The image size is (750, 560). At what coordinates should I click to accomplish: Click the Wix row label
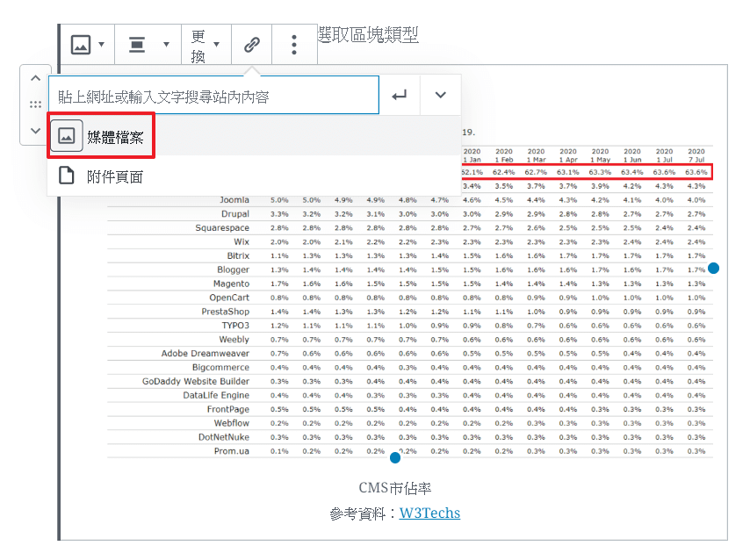(242, 241)
